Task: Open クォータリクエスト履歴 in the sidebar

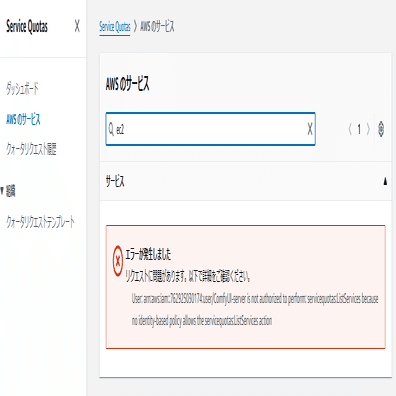Action: click(31, 149)
